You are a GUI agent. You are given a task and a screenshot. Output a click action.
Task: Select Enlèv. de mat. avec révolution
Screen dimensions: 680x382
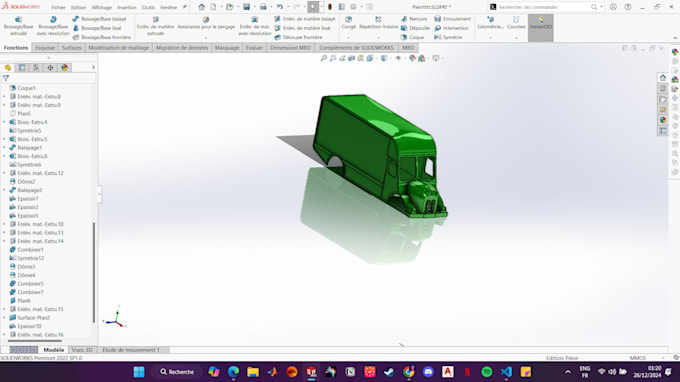click(255, 26)
